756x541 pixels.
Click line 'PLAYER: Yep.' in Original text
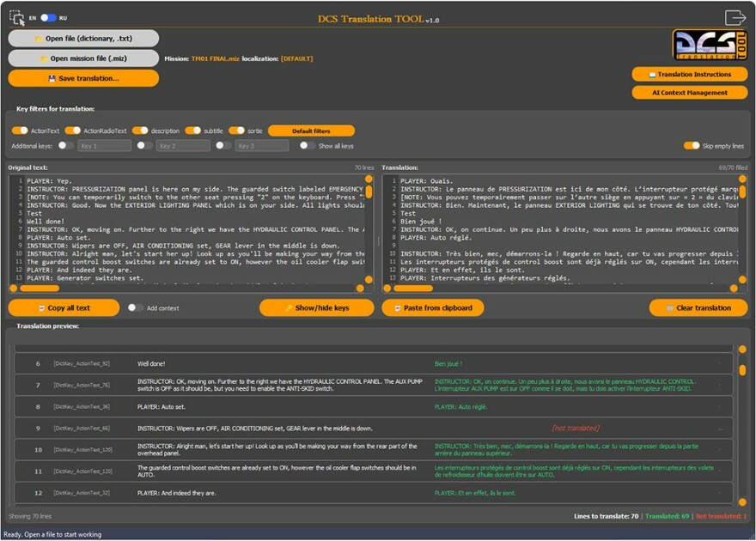tap(49, 181)
